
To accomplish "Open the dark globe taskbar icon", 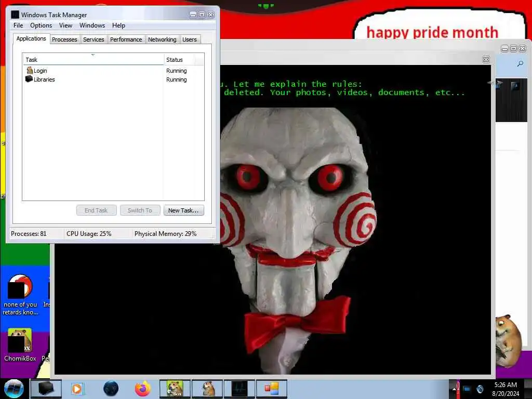I will [x=111, y=389].
